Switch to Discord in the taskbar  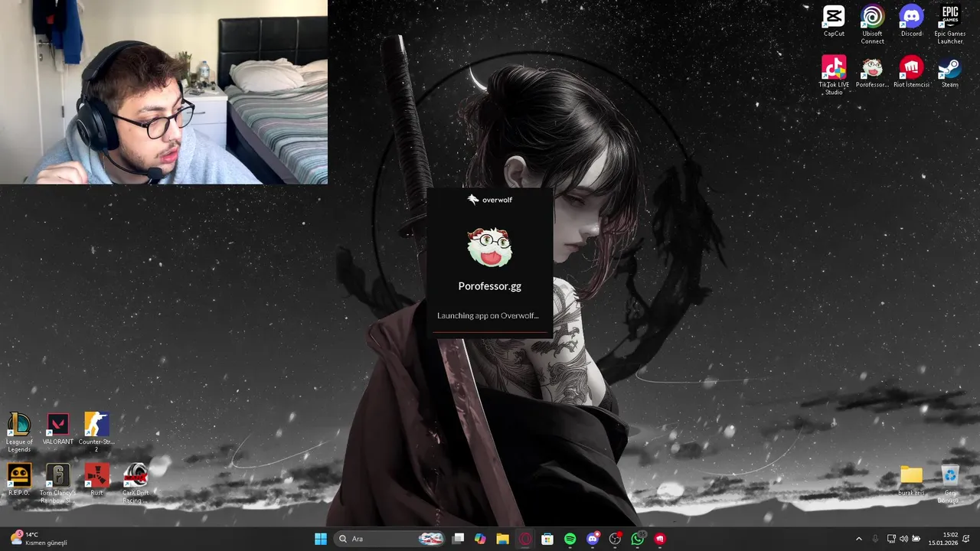pos(593,539)
